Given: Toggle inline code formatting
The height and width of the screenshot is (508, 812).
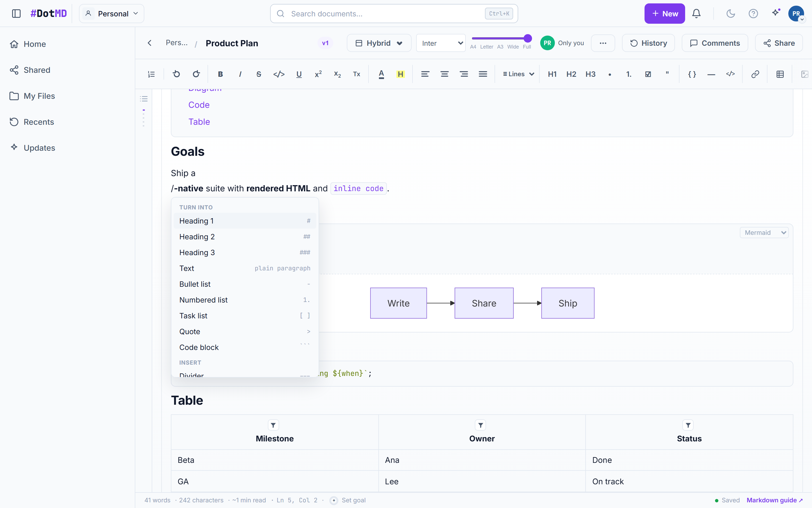Looking at the screenshot, I should [279, 74].
